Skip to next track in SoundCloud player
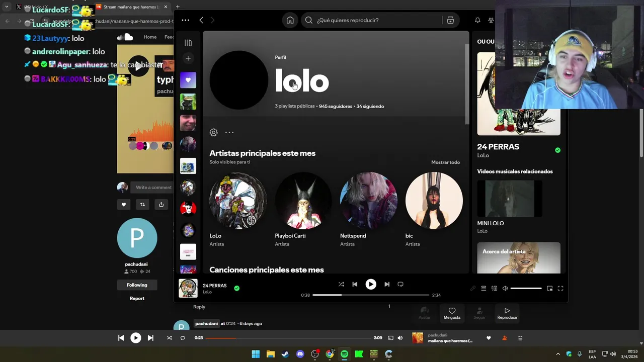 150,338
